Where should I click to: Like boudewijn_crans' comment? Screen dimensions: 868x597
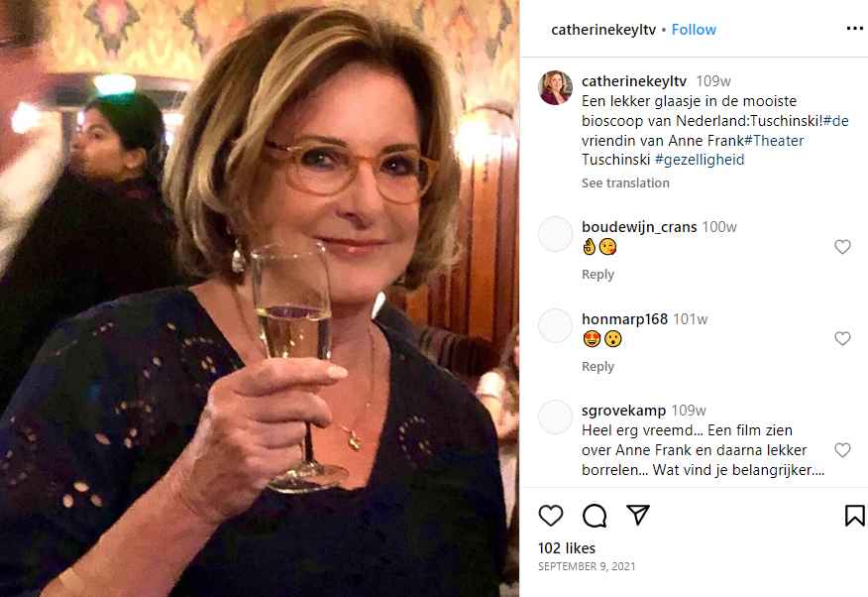pos(842,247)
